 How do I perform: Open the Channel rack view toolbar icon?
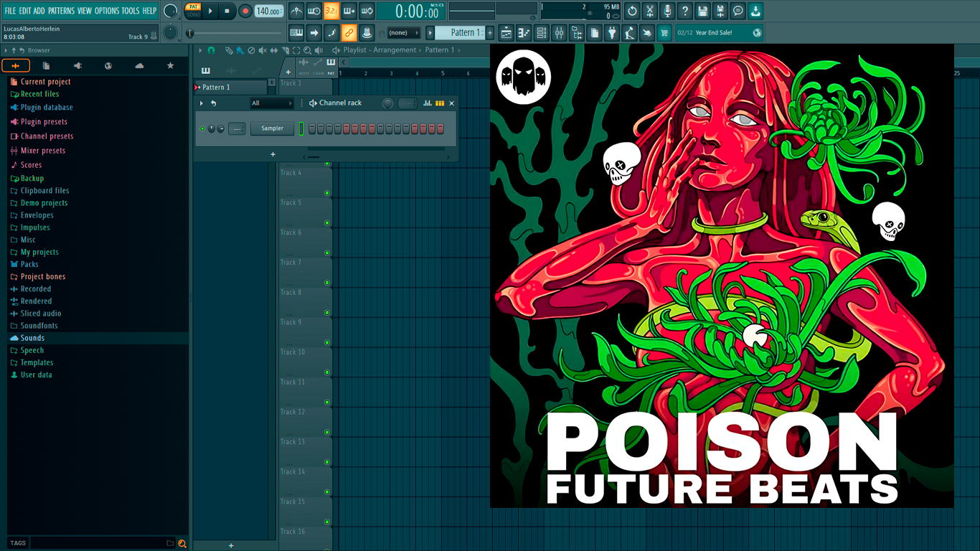point(542,32)
